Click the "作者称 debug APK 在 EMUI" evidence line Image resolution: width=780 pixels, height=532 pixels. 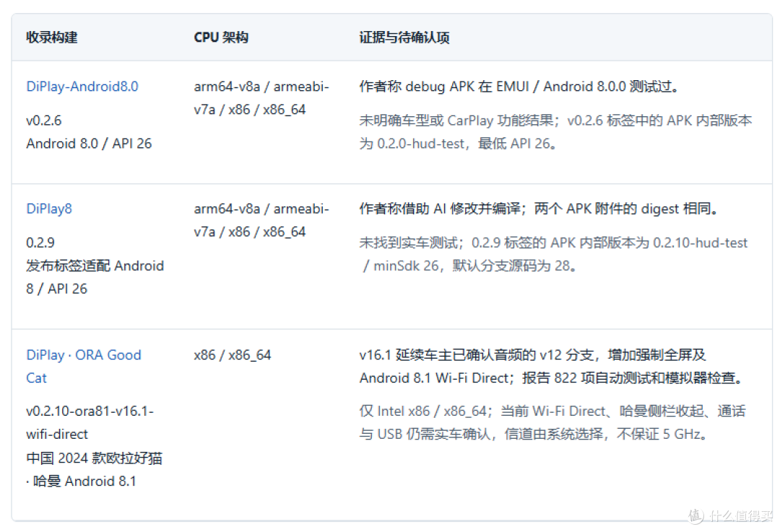520,87
